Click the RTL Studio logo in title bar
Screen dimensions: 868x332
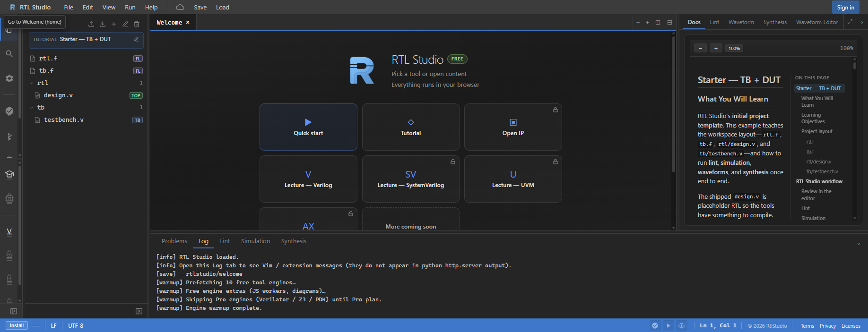(13, 7)
